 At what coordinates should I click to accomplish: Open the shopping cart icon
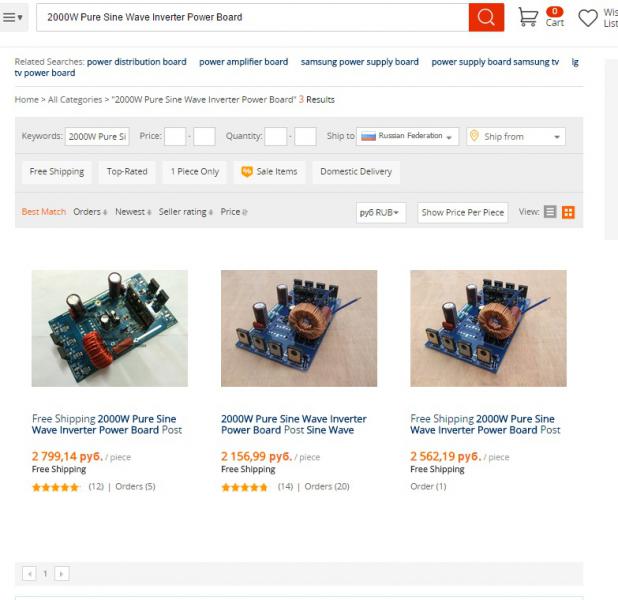pyautogui.click(x=528, y=17)
